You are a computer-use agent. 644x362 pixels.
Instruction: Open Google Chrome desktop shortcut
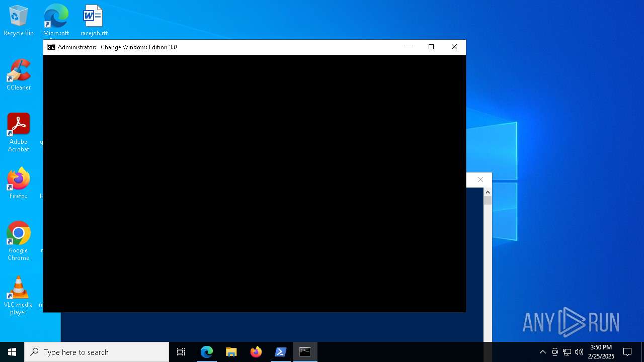[x=19, y=241]
